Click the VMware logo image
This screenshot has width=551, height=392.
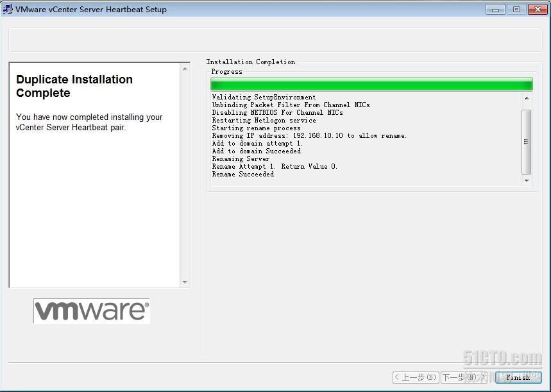click(x=91, y=311)
